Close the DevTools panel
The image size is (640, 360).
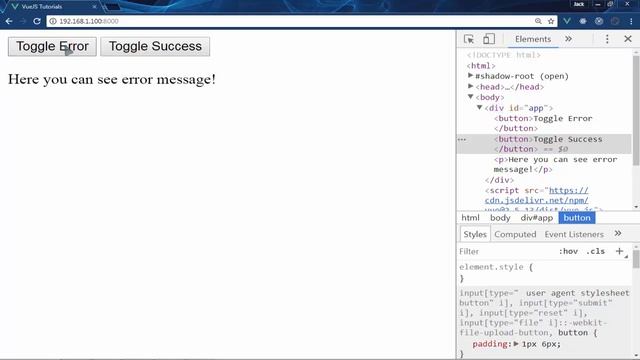click(628, 39)
